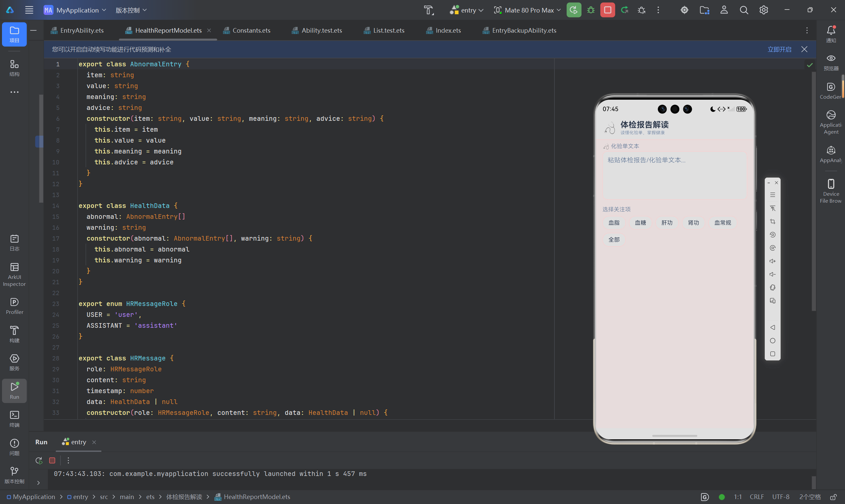The width and height of the screenshot is (845, 504).
Task: Switch to the Index.ets tab
Action: [x=443, y=31]
